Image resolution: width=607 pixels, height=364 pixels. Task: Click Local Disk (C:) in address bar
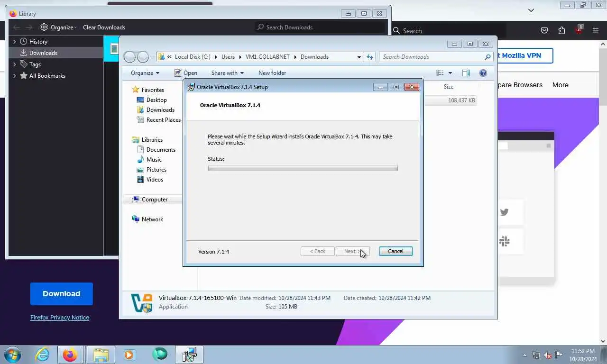[x=193, y=57]
